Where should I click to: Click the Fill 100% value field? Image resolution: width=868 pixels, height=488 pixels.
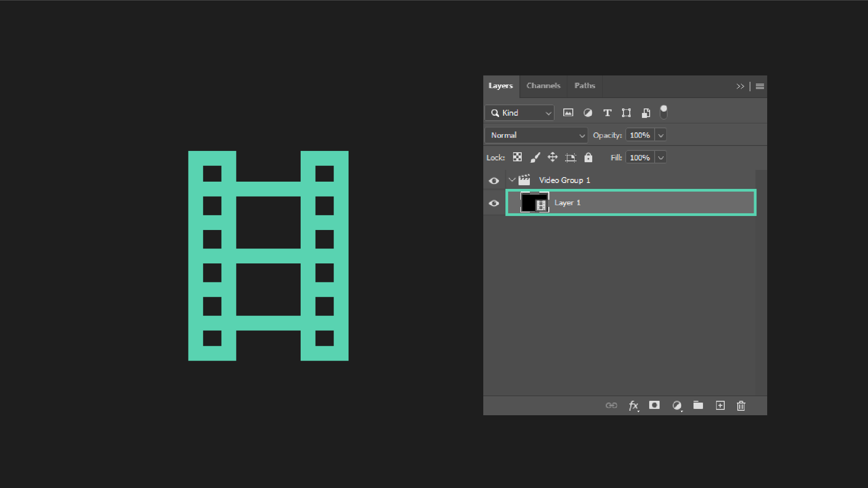pyautogui.click(x=640, y=157)
